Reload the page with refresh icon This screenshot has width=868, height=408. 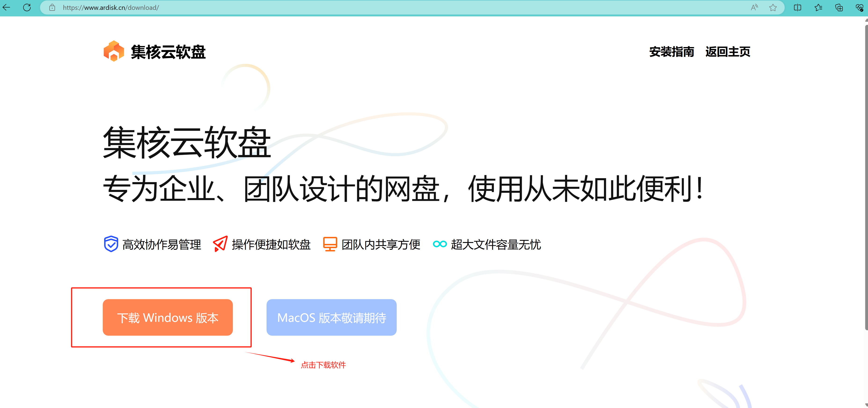(27, 7)
